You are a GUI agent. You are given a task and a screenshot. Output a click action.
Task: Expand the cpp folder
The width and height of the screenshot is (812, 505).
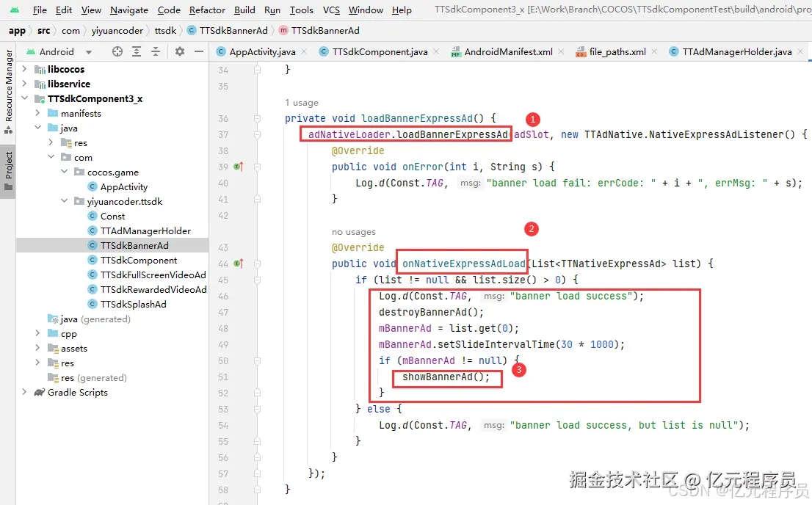pos(37,333)
